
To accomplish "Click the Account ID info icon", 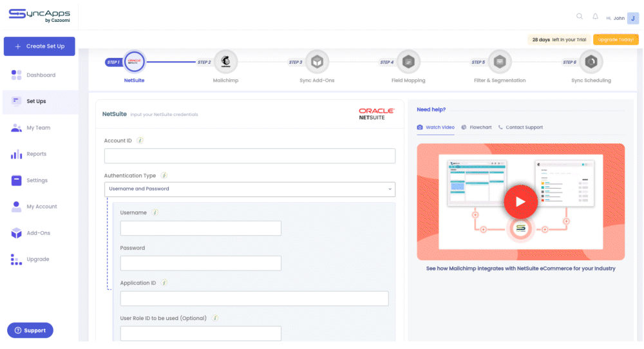I will (140, 140).
